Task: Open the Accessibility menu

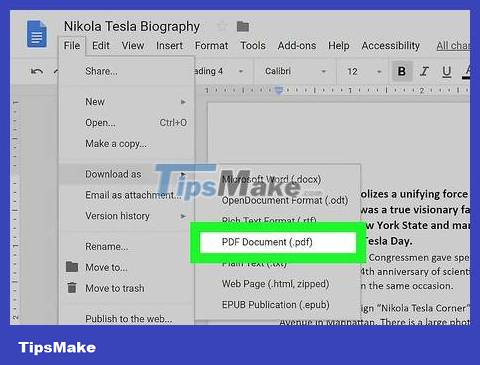Action: click(391, 45)
